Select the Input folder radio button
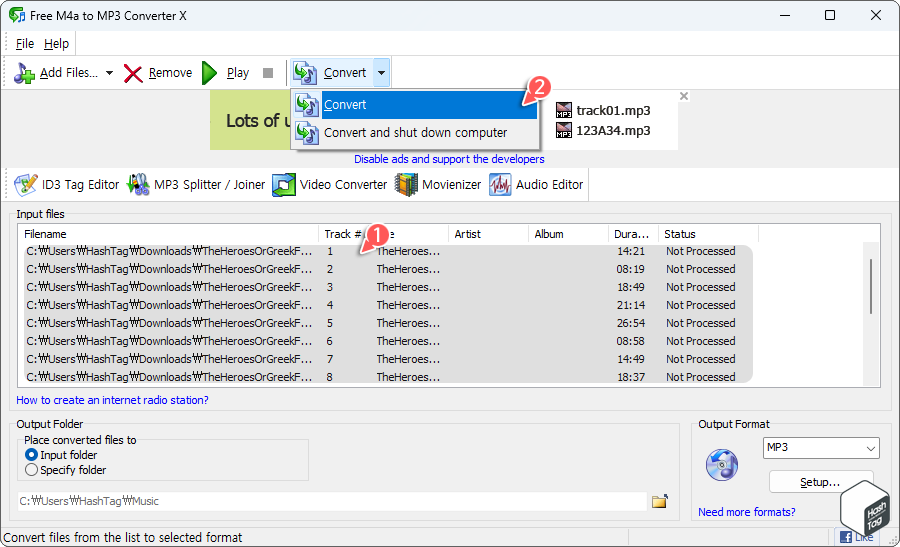This screenshot has width=900, height=547. coord(32,455)
